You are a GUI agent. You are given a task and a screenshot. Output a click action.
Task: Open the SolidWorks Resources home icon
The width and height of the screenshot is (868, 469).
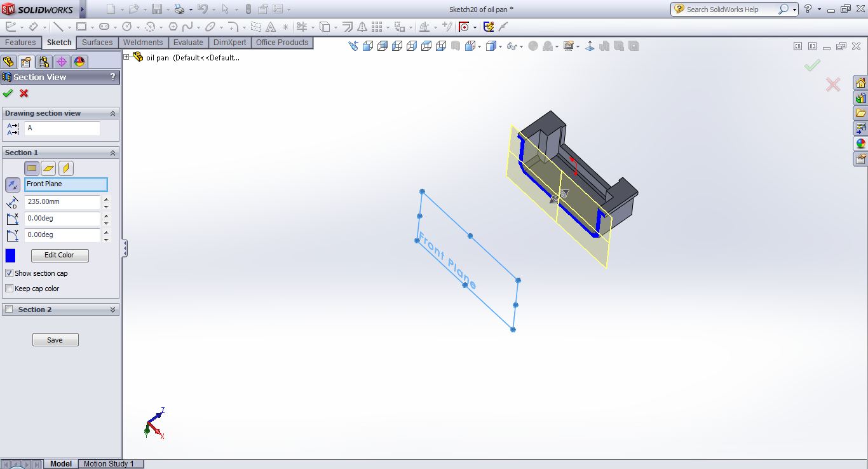pyautogui.click(x=860, y=83)
